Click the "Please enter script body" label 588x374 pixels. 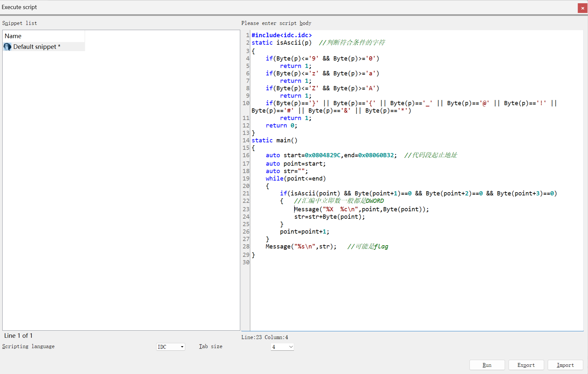276,23
